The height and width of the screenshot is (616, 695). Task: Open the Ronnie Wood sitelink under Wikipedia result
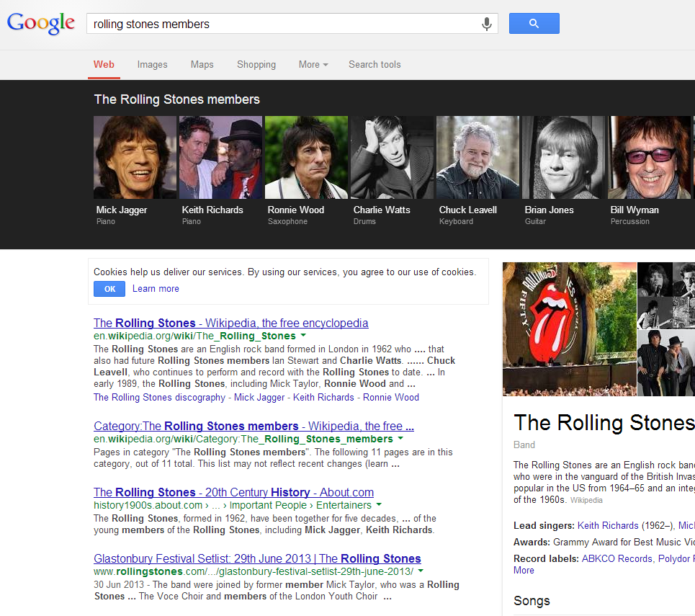coord(391,398)
